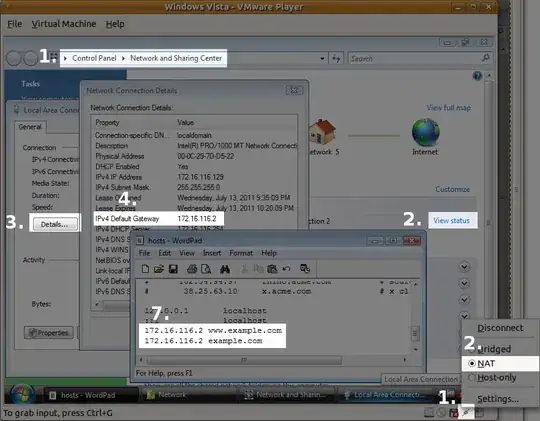
Task: Click the Print icon in WordPad toolbar
Action: point(192,269)
